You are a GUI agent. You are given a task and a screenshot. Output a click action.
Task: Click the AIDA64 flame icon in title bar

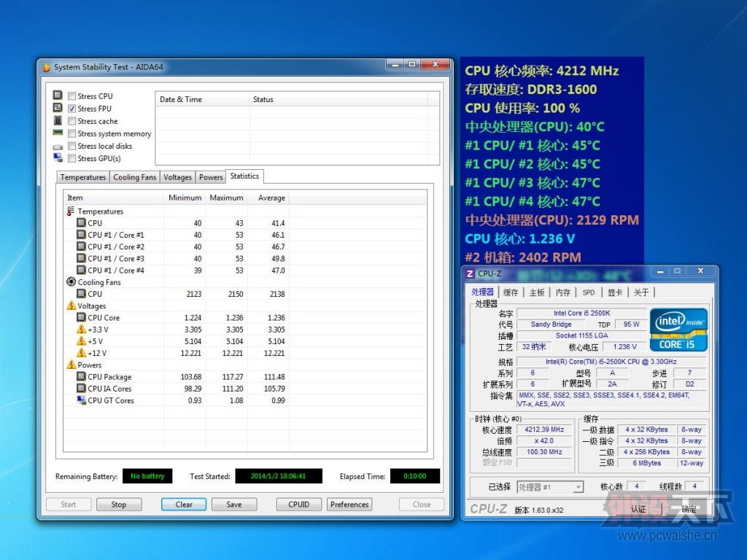(x=46, y=67)
